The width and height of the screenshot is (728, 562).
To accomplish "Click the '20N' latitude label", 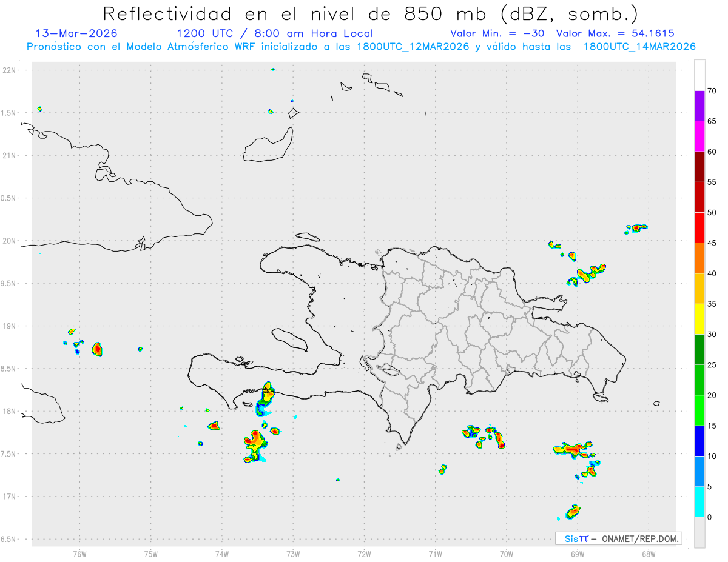I will point(9,241).
